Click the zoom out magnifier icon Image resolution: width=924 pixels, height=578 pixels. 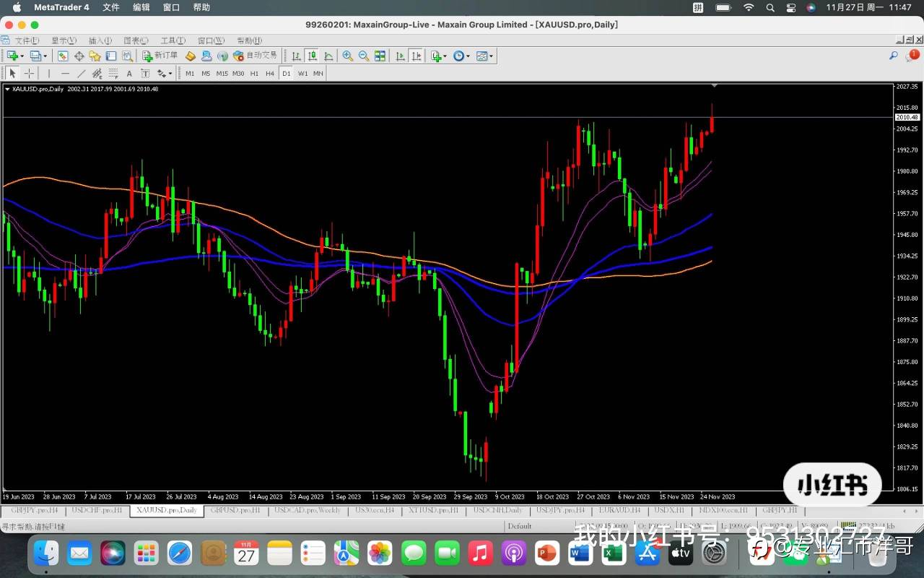coord(363,56)
